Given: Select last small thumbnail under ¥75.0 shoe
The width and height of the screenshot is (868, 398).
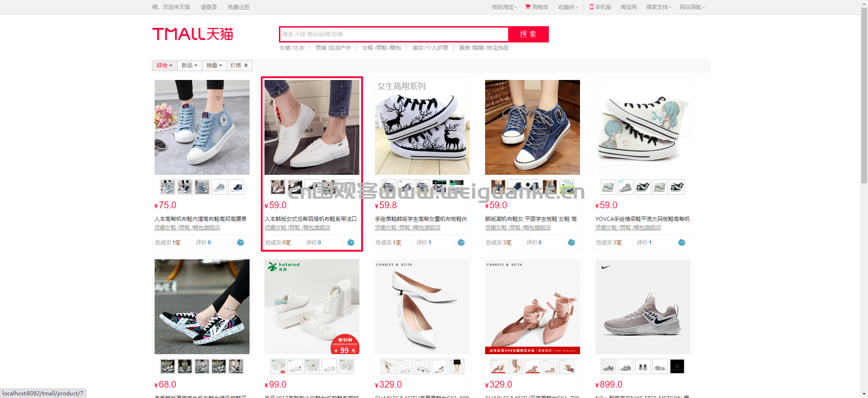Looking at the screenshot, I should (236, 187).
